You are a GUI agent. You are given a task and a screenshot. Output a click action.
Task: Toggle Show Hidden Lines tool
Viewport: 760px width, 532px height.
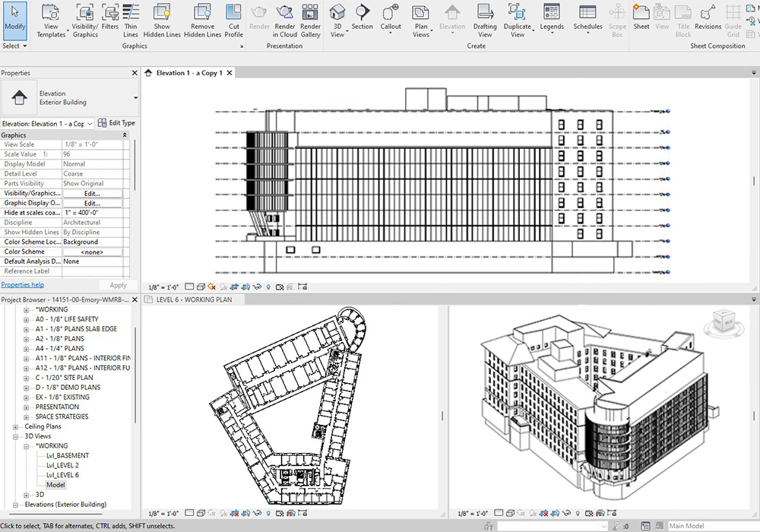pyautogui.click(x=162, y=20)
